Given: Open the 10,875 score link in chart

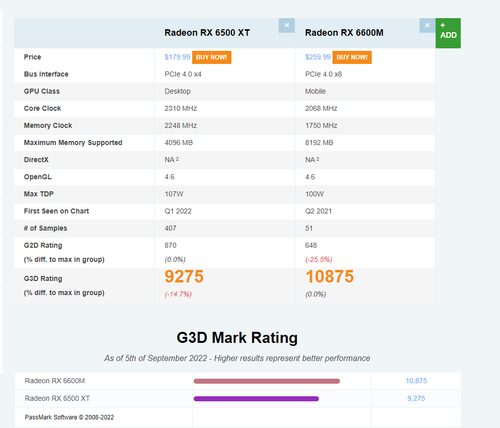Looking at the screenshot, I should [x=416, y=381].
